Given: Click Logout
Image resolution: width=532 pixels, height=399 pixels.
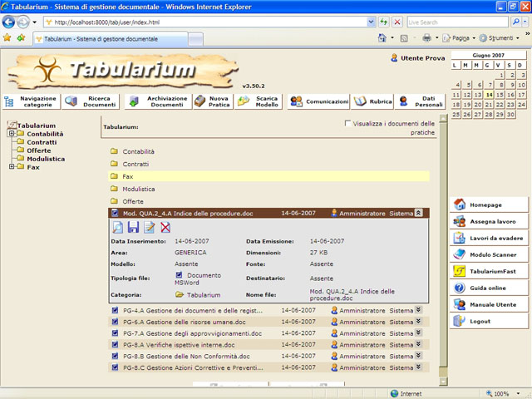Looking at the screenshot, I should pos(490,321).
